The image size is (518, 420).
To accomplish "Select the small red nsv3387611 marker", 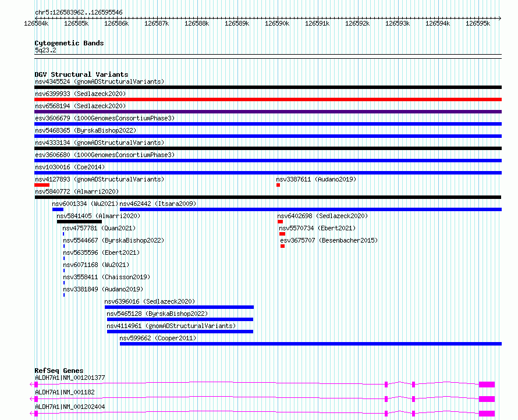I will coord(278,185).
